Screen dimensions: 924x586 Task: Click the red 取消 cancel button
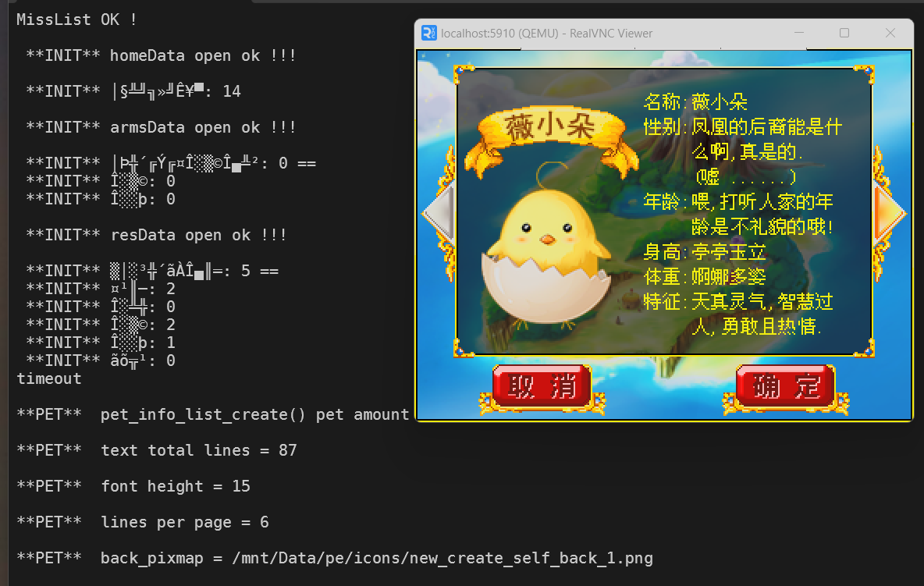(542, 386)
